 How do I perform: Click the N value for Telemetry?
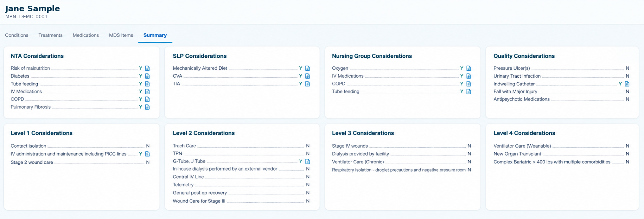click(x=308, y=185)
